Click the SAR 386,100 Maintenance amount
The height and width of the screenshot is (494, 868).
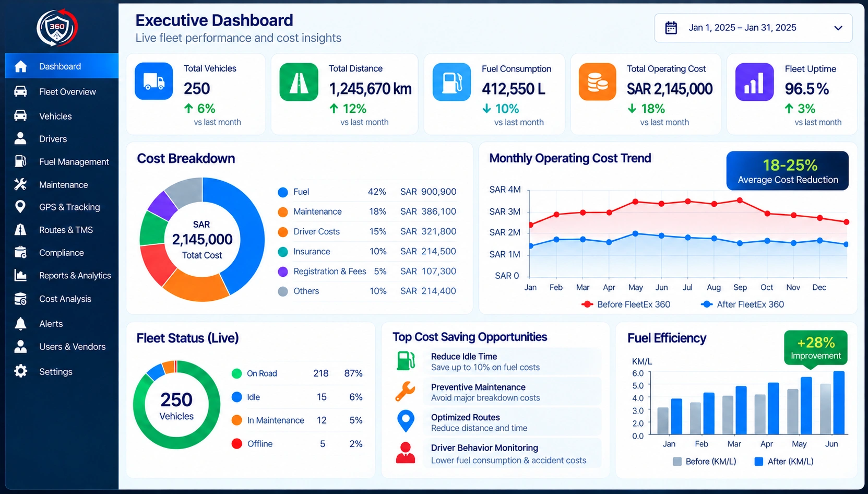pyautogui.click(x=428, y=211)
